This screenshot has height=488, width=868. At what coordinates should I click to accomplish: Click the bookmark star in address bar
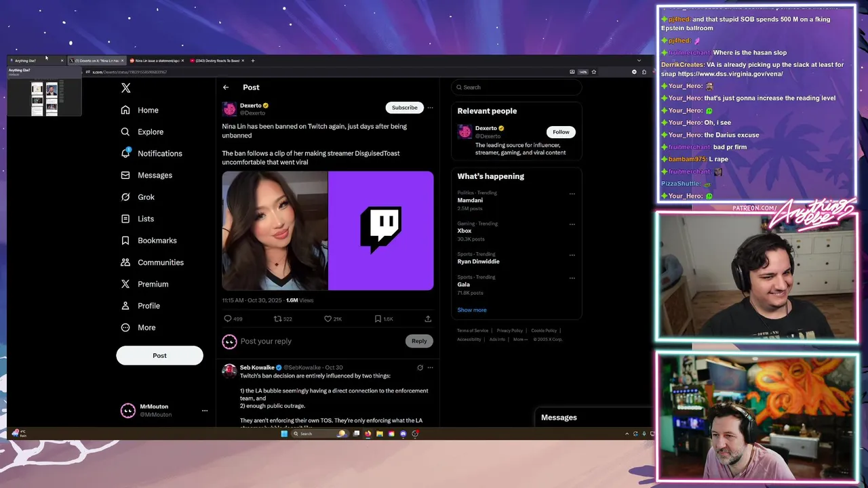coord(594,72)
